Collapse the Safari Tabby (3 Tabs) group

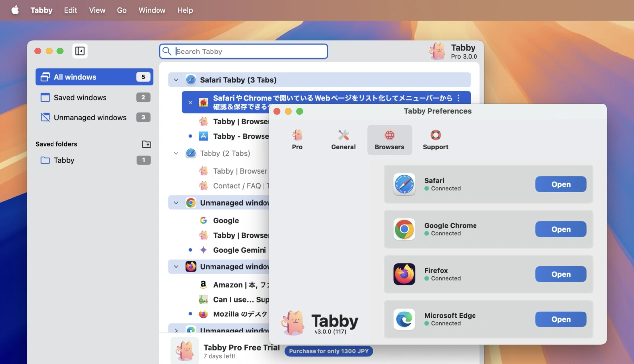(x=176, y=80)
